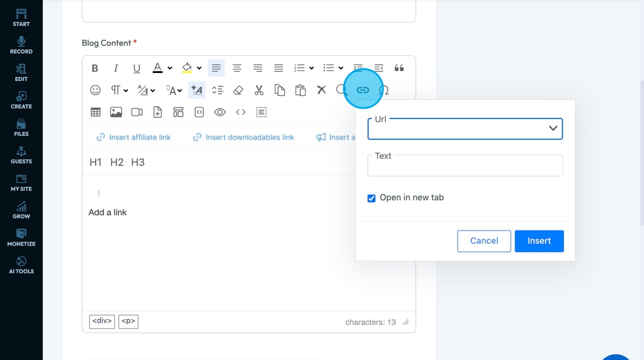Image resolution: width=644 pixels, height=360 pixels.
Task: Expand the Url field dropdown chevron
Action: coord(553,128)
